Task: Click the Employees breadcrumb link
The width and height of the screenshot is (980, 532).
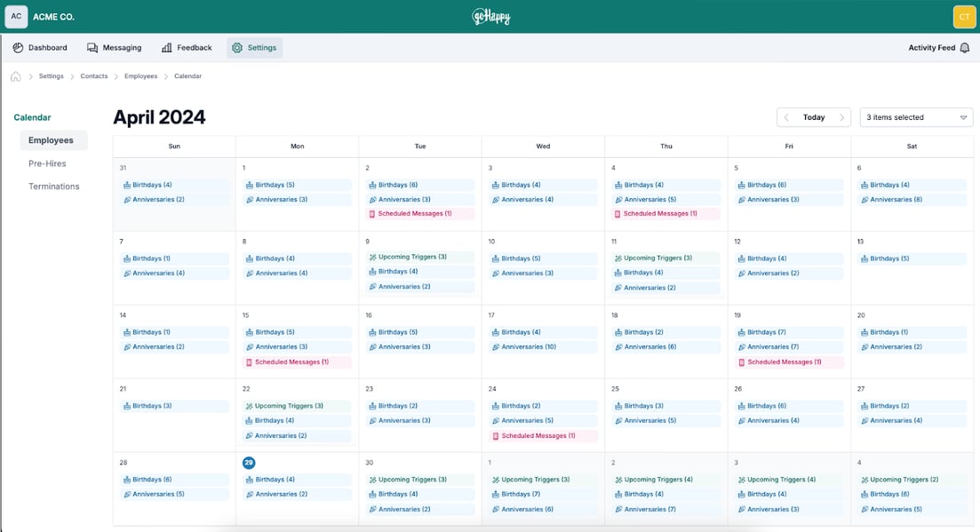Action: pos(140,76)
